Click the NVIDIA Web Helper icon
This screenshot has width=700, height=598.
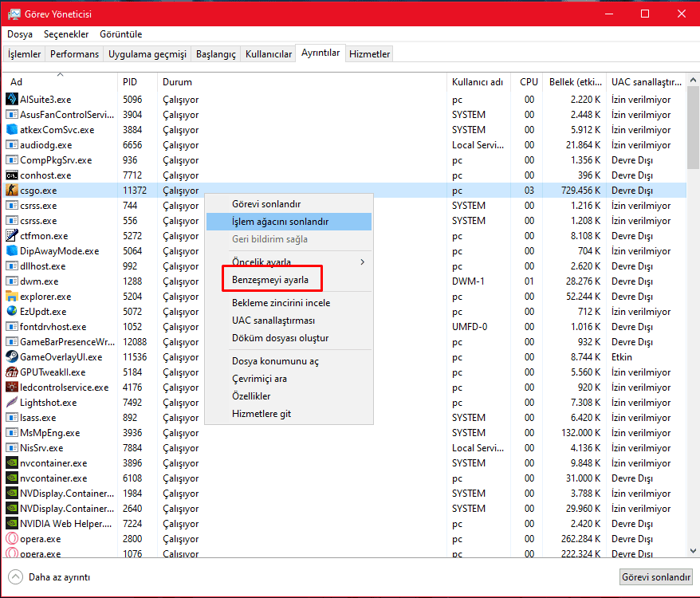click(12, 524)
